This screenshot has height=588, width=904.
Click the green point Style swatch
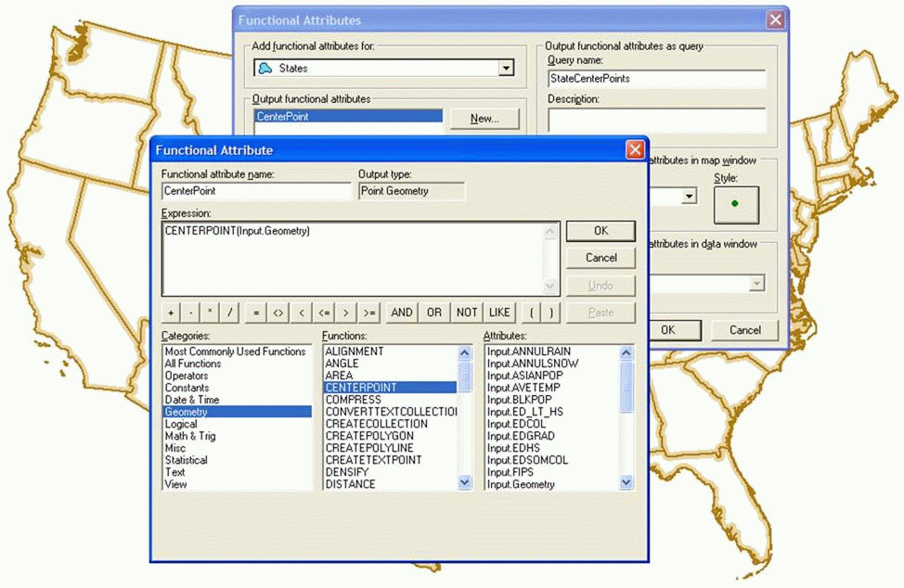pyautogui.click(x=736, y=204)
